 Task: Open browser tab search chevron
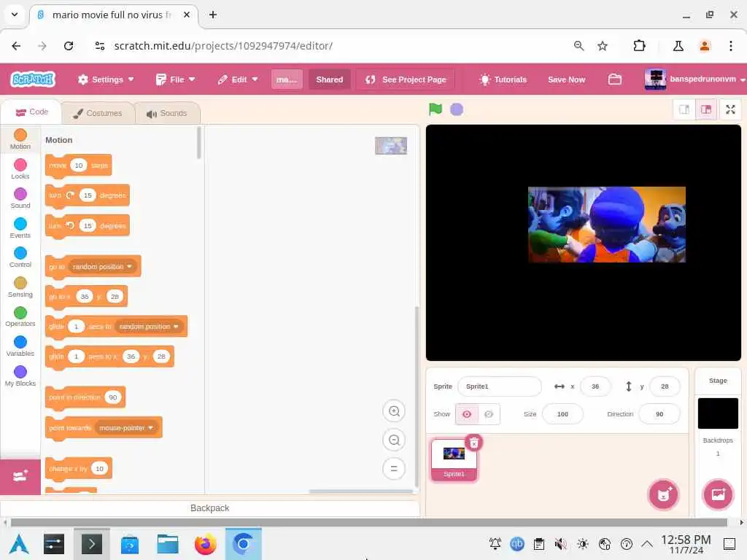[15, 15]
